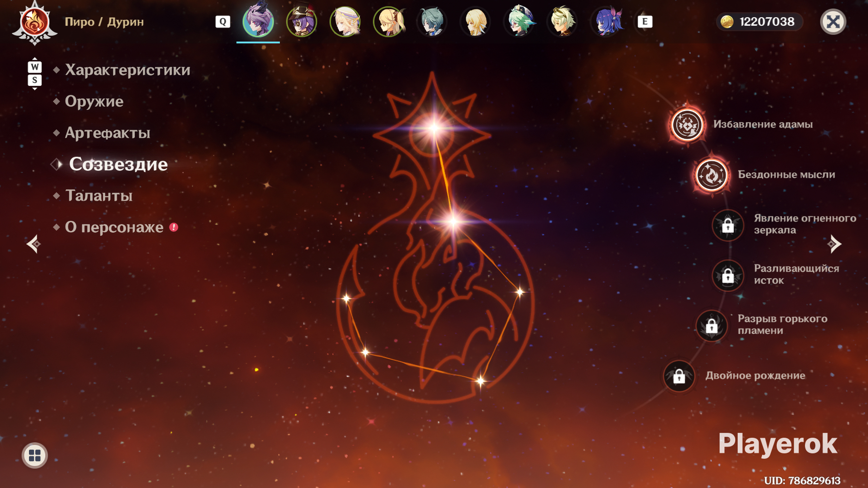The width and height of the screenshot is (868, 488).
Task: Select the green-haired character portrait
Action: (x=519, y=21)
